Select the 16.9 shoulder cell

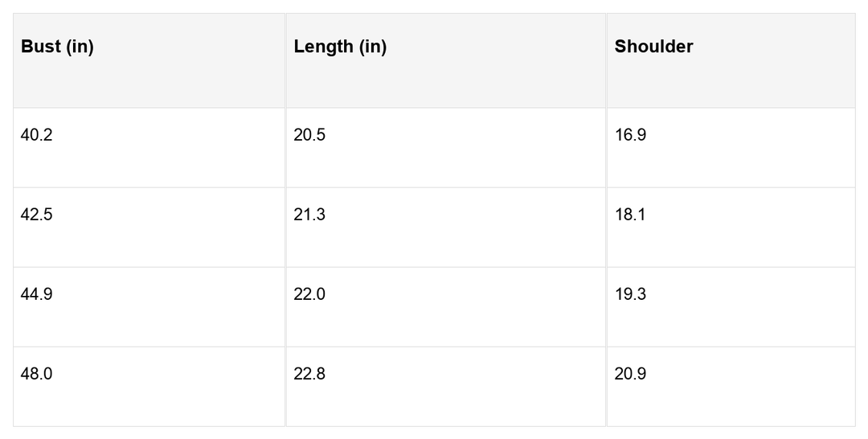[x=630, y=135]
